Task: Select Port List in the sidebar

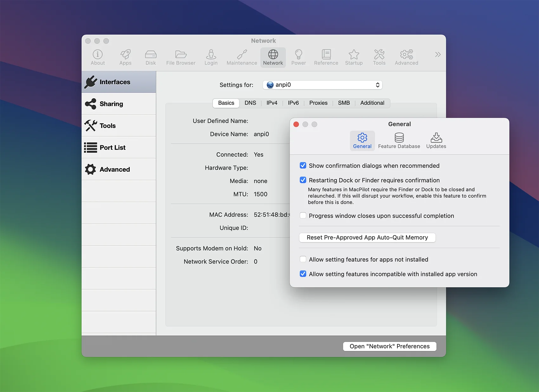Action: pos(119,148)
